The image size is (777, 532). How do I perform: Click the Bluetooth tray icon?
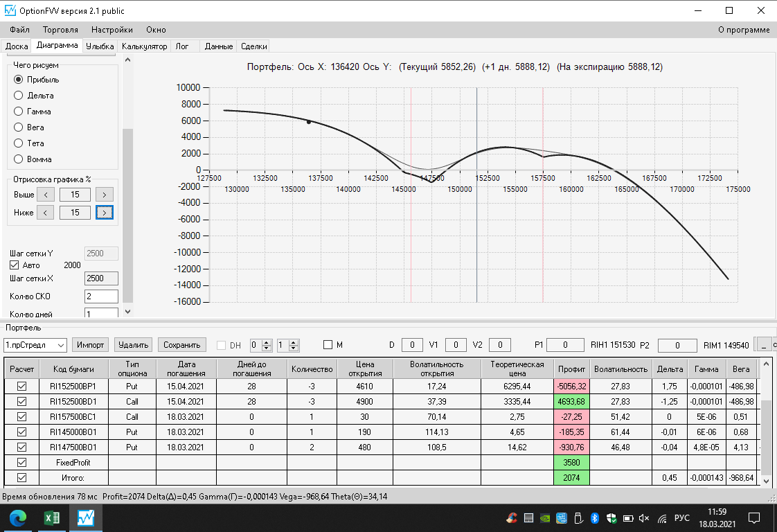[x=595, y=519]
